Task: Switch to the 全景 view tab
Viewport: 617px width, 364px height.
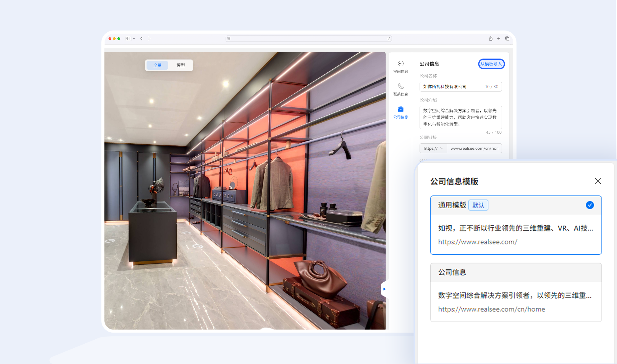Action: 157,65
